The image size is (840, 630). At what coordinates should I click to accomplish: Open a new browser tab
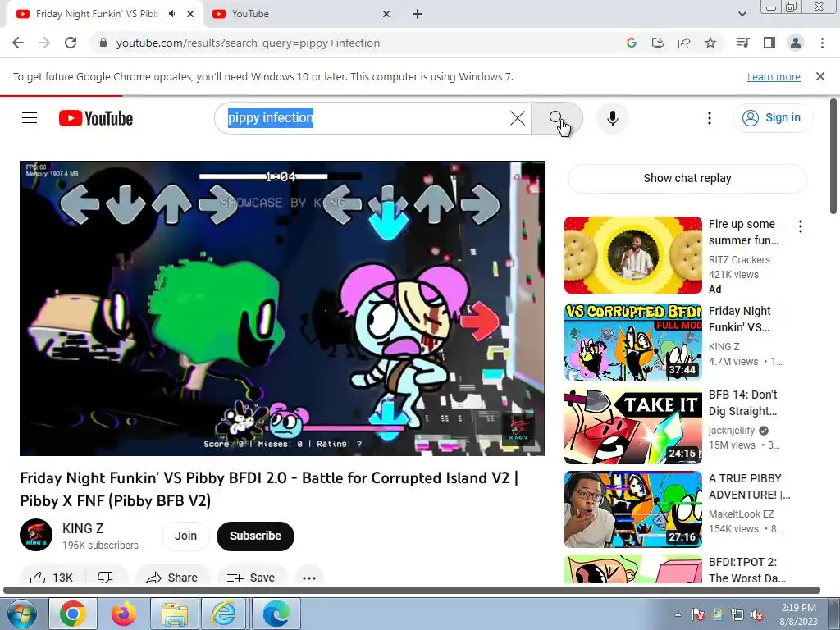pos(418,14)
